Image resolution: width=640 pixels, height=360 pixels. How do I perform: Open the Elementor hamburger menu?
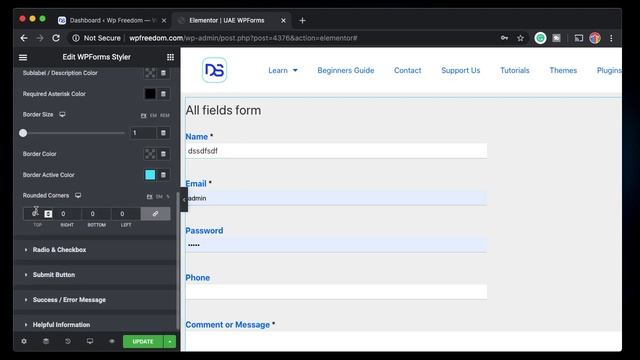point(23,58)
